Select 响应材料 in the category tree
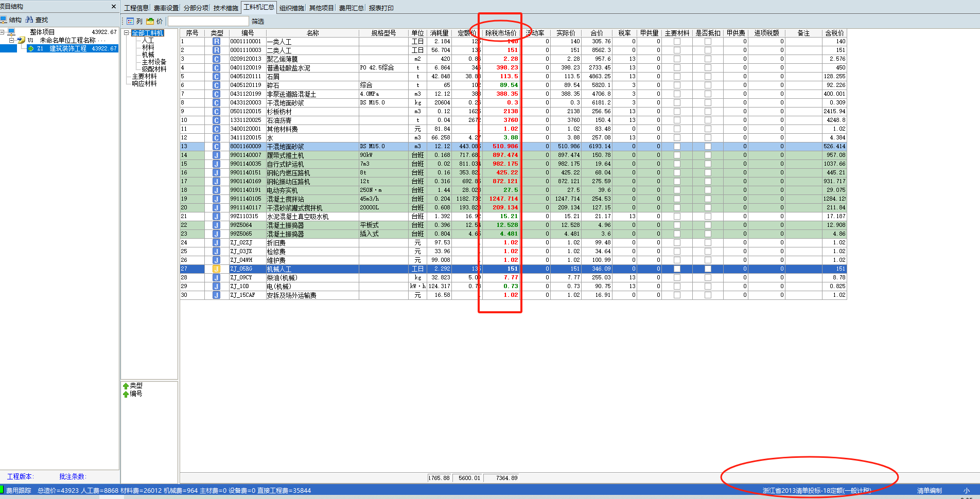This screenshot has height=499, width=980. 144,83
